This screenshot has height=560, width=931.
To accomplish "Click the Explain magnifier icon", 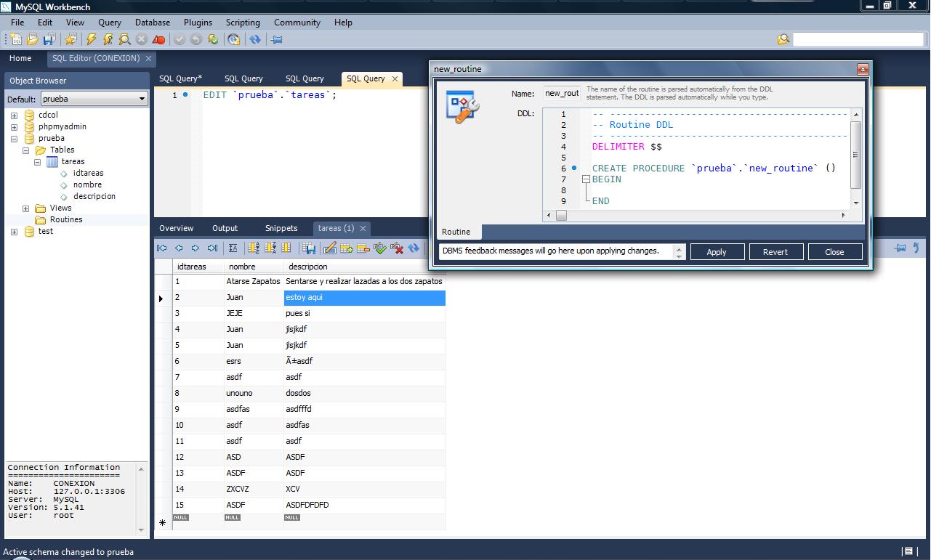I will [125, 39].
